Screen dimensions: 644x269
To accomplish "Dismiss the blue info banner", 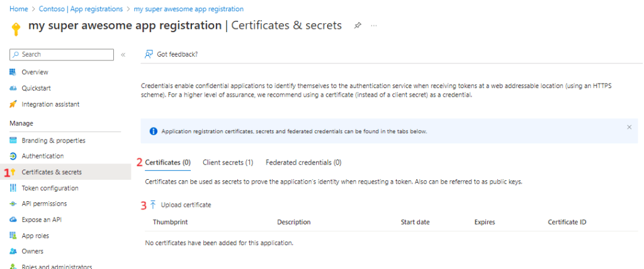I will [x=629, y=127].
